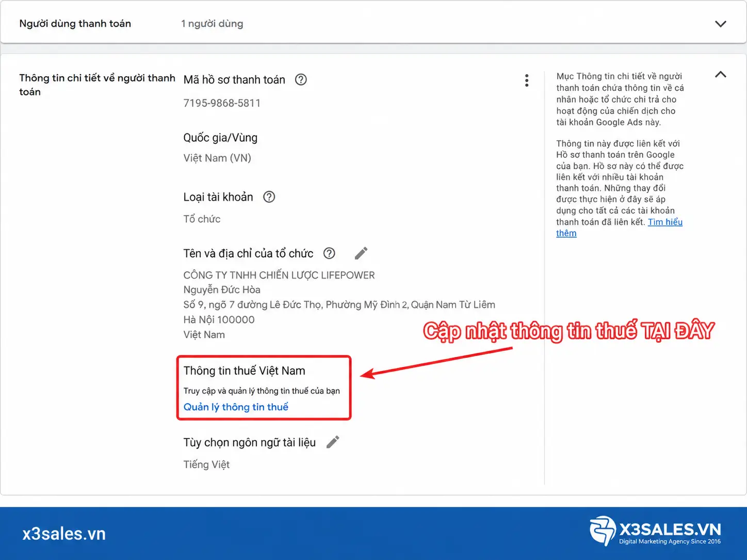Select the payment profile ID 7195-9868-5811
The height and width of the screenshot is (560, 747).
click(x=222, y=103)
